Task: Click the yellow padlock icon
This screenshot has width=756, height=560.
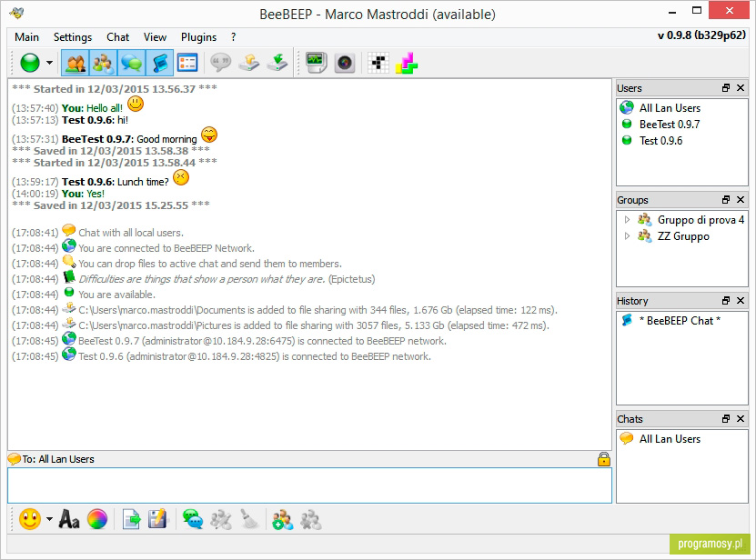Action: click(x=604, y=459)
